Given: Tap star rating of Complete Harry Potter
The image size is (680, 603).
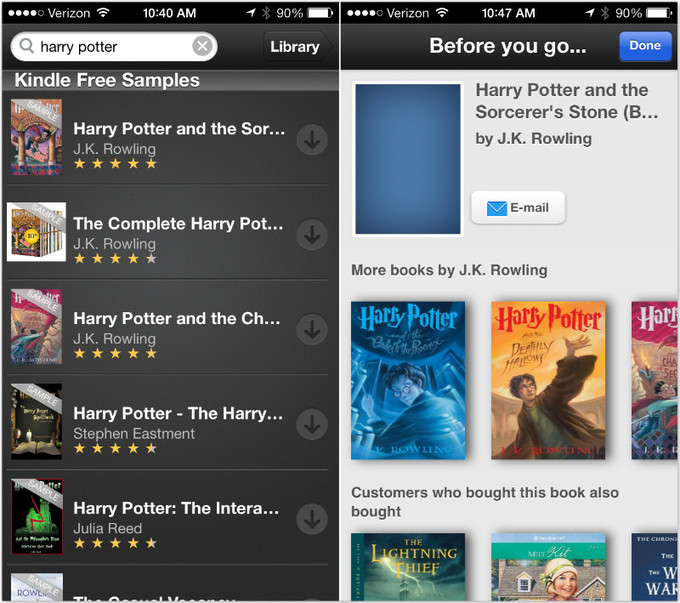Looking at the screenshot, I should (x=115, y=259).
